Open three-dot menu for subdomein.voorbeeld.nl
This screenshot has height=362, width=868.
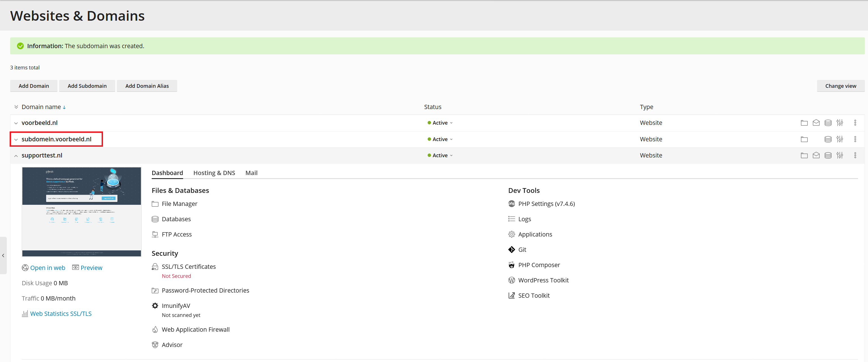coord(855,139)
